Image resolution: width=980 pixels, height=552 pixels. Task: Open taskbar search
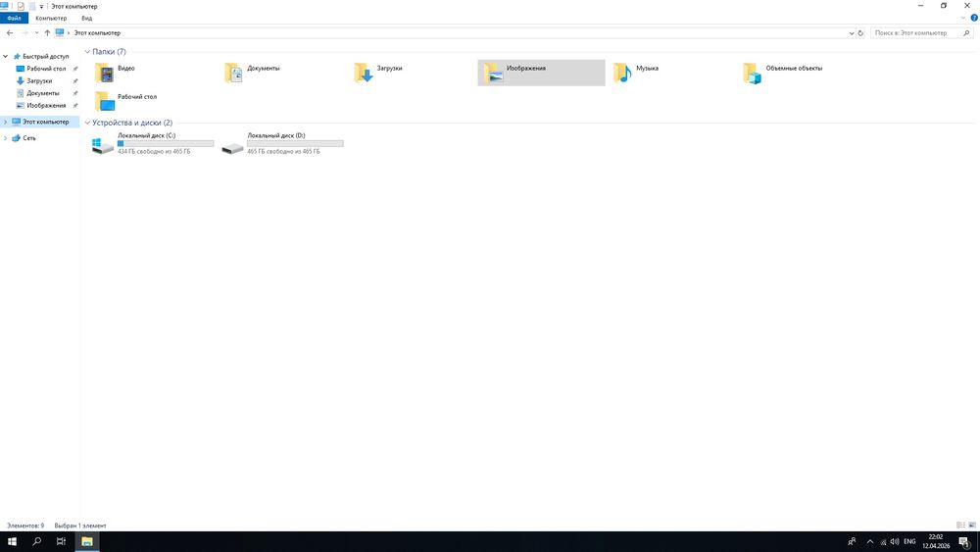point(37,541)
